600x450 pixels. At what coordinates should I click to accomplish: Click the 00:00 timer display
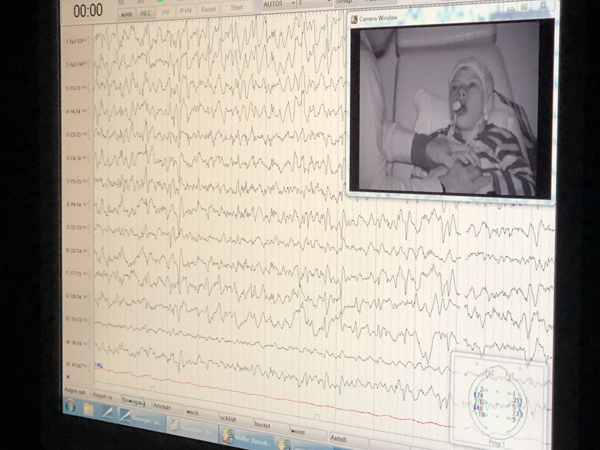point(88,11)
